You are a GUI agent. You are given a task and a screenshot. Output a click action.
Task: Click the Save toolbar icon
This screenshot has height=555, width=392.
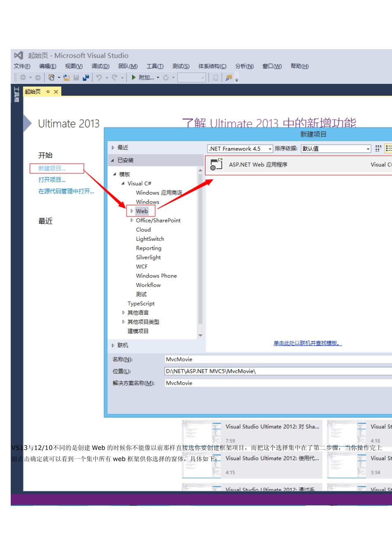76,77
